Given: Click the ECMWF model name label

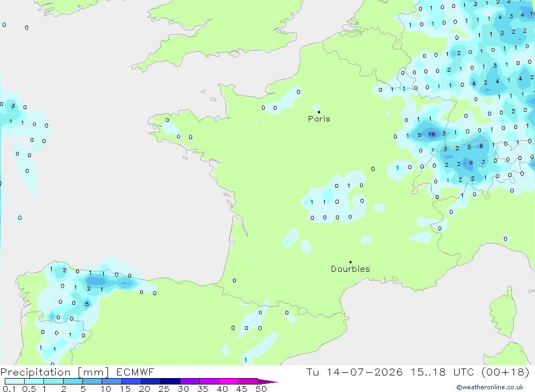Looking at the screenshot, I should pyautogui.click(x=135, y=372).
